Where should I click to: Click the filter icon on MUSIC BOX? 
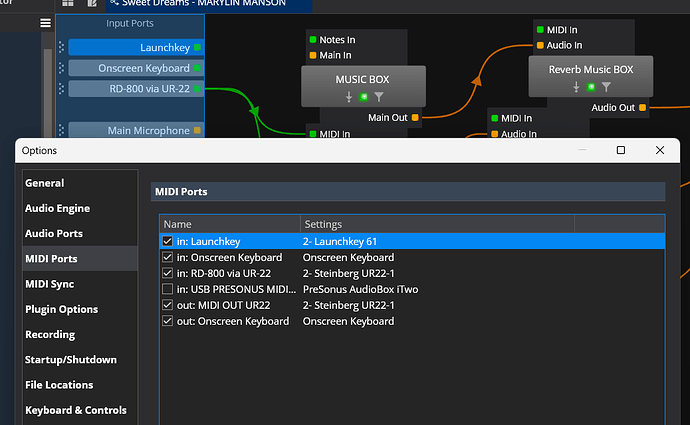coord(379,97)
